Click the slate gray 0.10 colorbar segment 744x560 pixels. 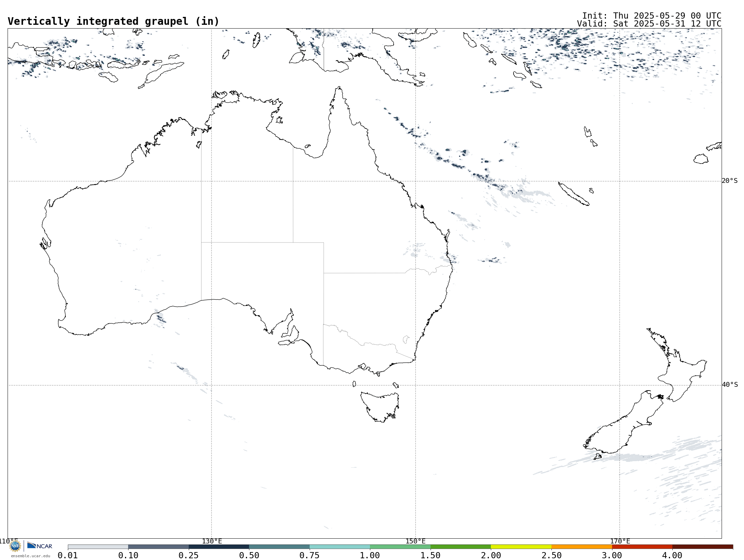click(158, 547)
